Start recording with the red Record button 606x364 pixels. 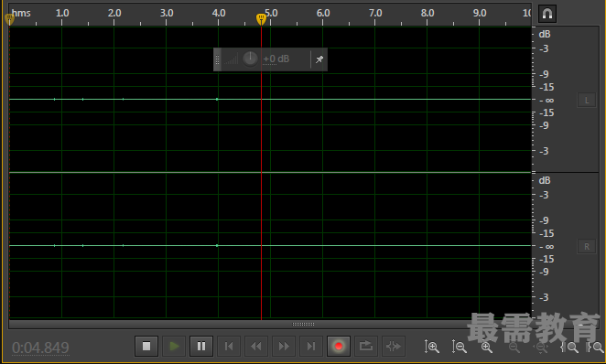pos(339,347)
